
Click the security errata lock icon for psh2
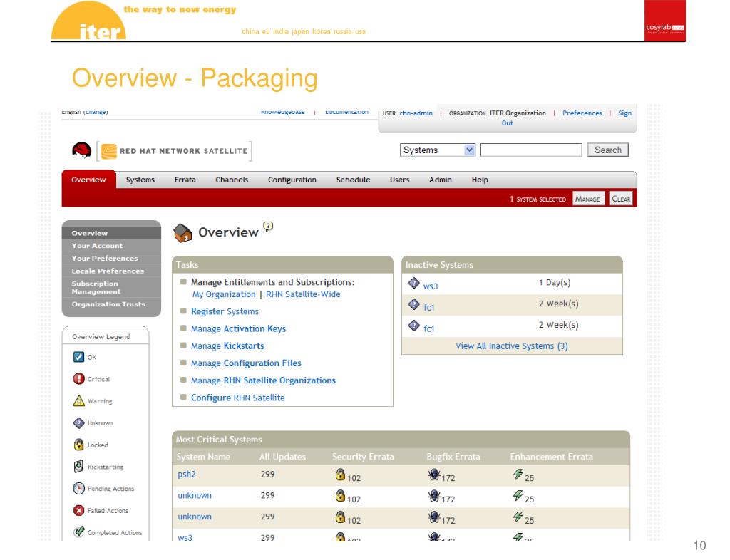[340, 475]
